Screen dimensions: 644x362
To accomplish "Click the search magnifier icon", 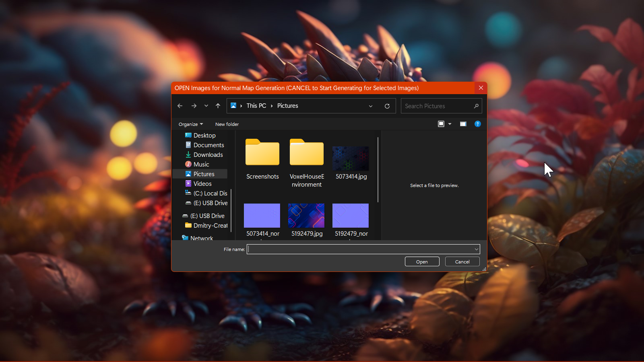I will click(x=476, y=106).
